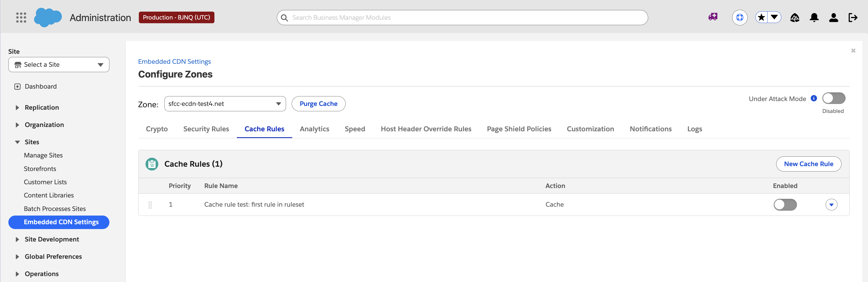Click the Rule Name column header

(x=221, y=186)
